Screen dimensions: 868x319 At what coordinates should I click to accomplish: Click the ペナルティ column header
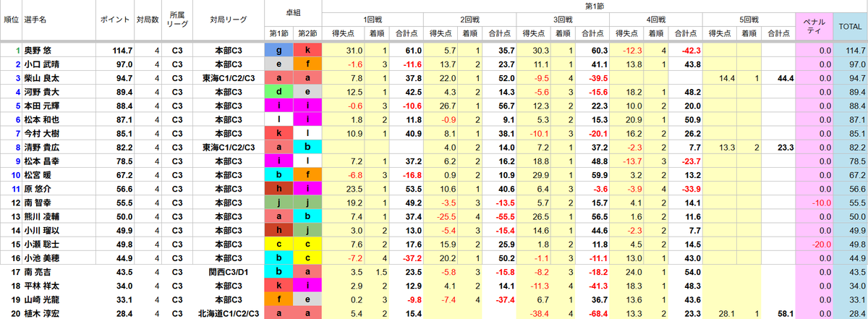click(x=814, y=27)
